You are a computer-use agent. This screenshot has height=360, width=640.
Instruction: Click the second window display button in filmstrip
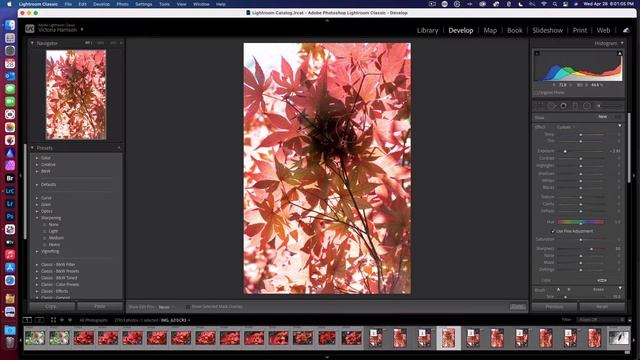pyautogui.click(x=40, y=320)
